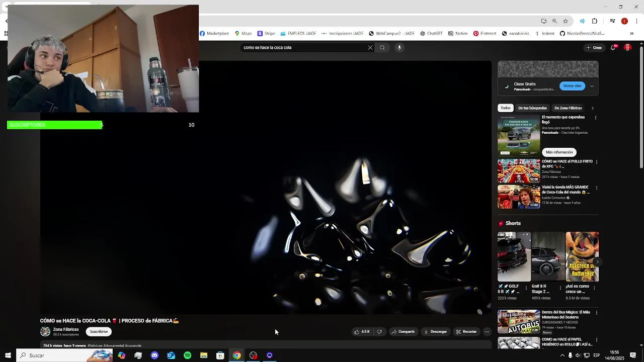Open Zona Fábricas channel avatar
The image size is (644, 362).
45,332
